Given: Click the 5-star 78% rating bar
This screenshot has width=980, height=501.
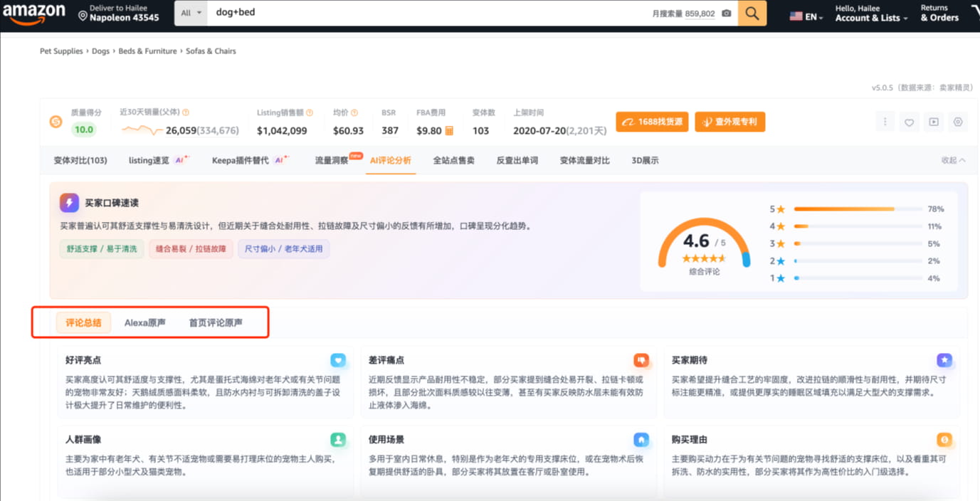Looking at the screenshot, I should click(x=857, y=209).
